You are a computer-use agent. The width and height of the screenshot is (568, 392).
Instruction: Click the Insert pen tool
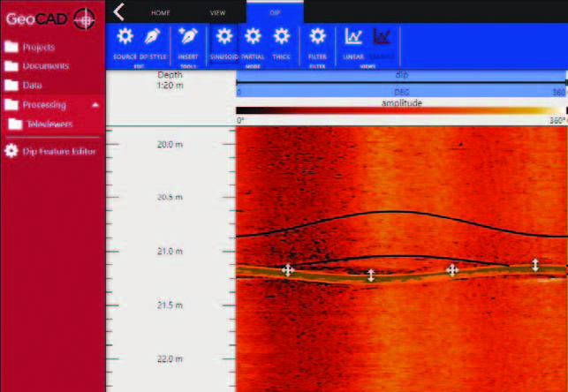pos(187,36)
